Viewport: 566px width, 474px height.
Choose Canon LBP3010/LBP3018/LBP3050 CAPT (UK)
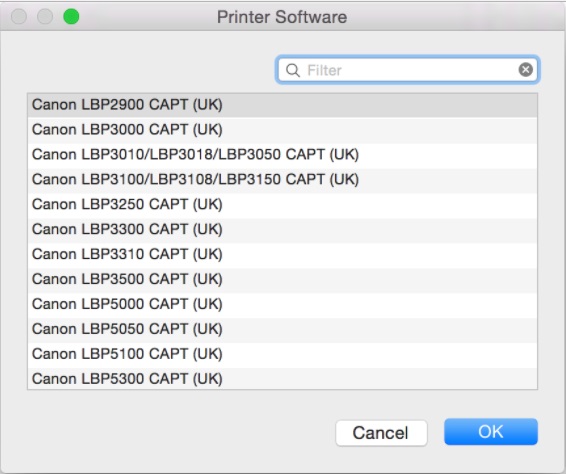282,155
